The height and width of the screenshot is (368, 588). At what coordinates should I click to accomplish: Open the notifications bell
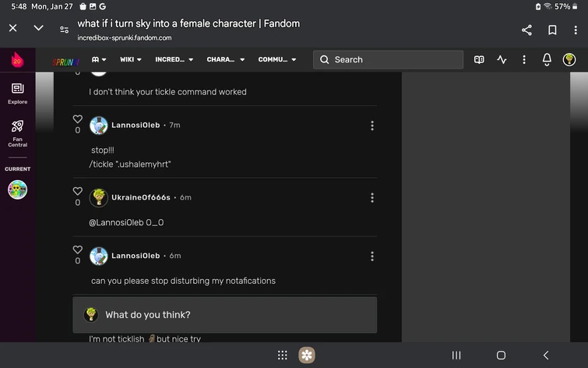click(547, 60)
